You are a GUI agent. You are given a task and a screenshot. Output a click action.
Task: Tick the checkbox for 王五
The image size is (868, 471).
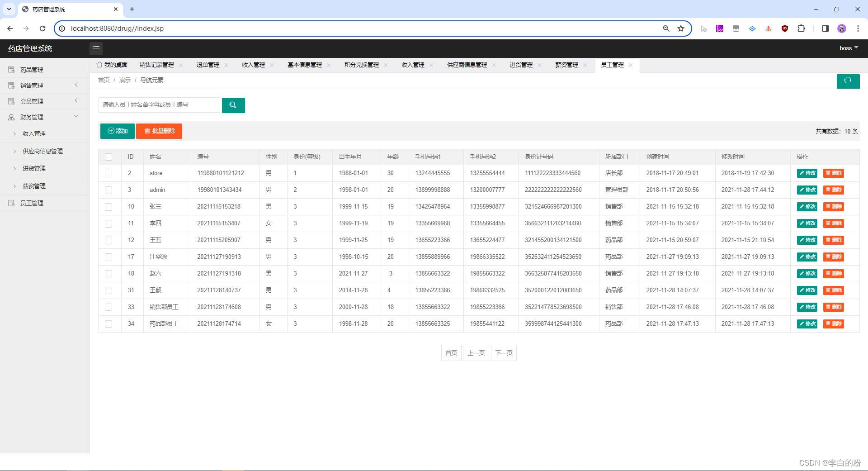tap(108, 240)
